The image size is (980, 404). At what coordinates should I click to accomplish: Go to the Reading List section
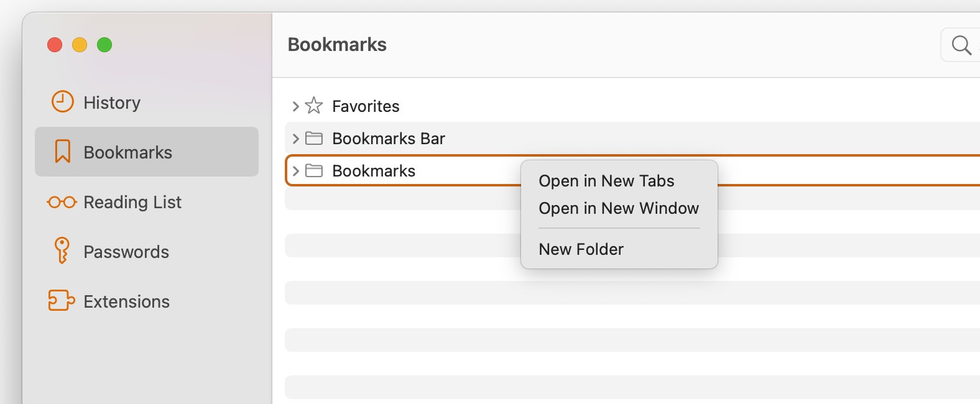[x=132, y=202]
